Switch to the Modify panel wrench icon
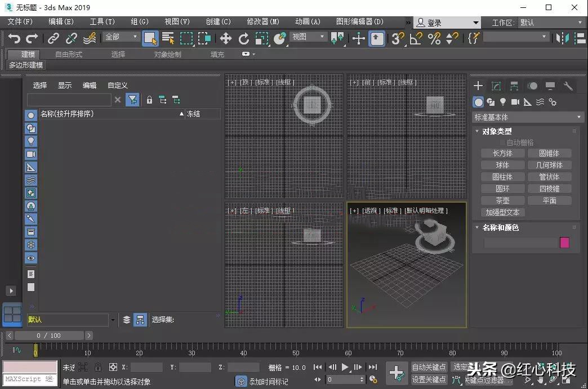The width and height of the screenshot is (588, 389). 568,86
